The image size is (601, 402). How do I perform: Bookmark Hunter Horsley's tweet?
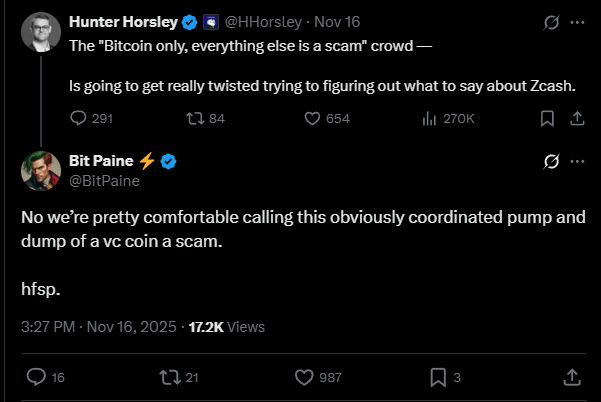click(546, 119)
